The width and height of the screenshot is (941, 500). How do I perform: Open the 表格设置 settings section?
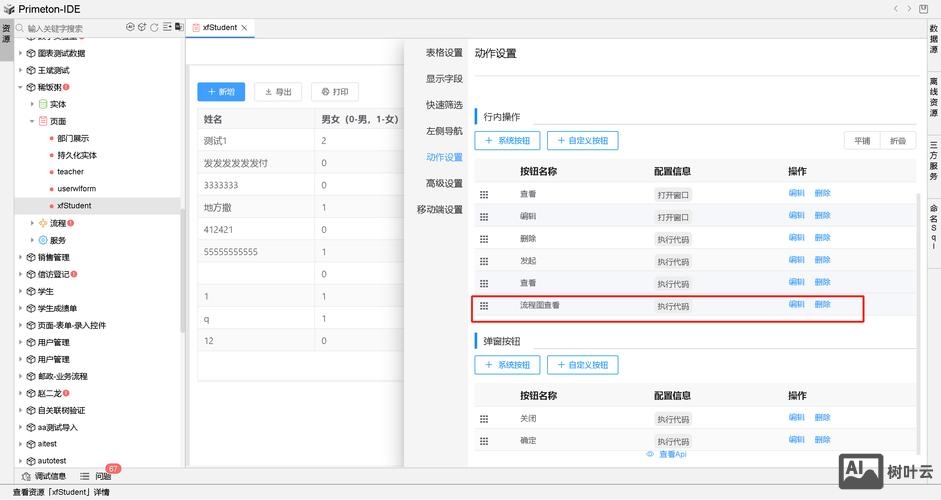(x=444, y=53)
